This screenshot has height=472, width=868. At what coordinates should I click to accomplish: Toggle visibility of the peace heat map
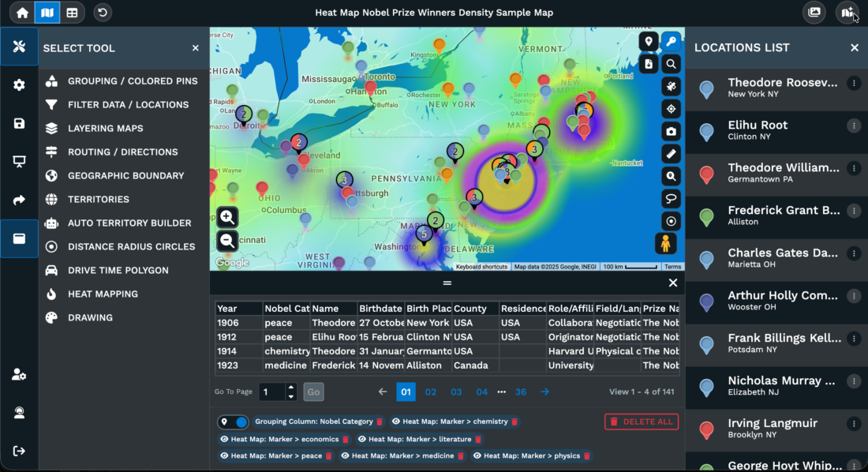(224, 455)
